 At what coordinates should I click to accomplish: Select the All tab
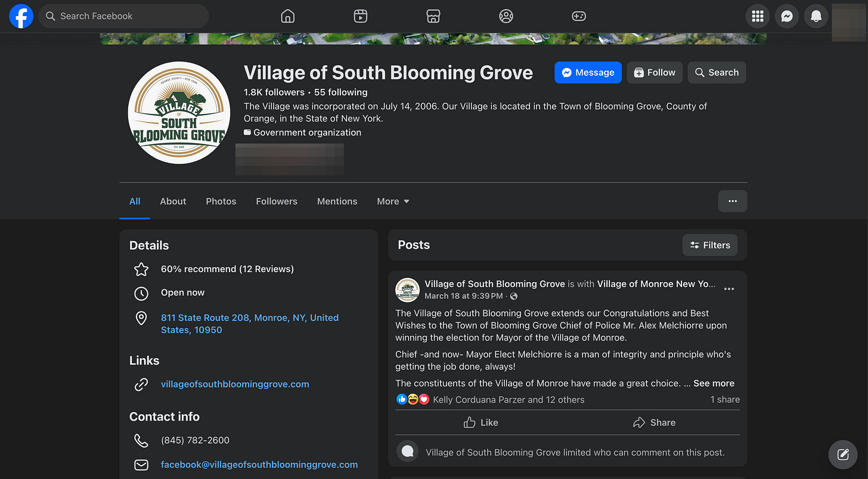pos(135,201)
